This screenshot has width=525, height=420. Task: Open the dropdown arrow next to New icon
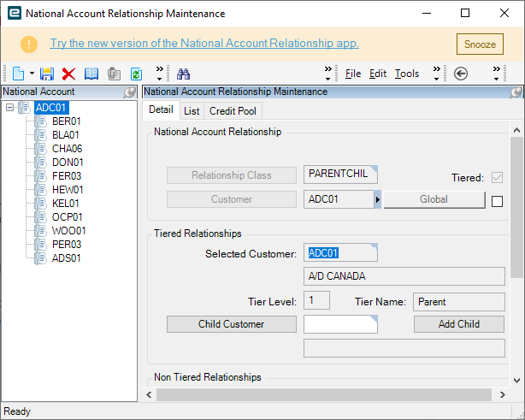click(32, 74)
